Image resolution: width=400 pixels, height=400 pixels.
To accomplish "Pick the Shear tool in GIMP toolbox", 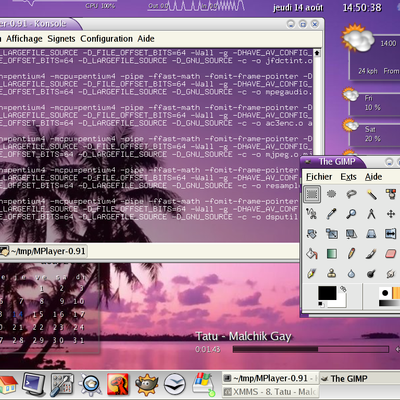I will coord(351,234).
